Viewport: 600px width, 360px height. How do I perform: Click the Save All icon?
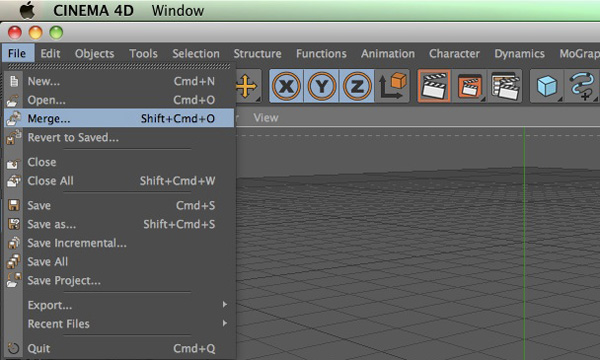[x=13, y=262]
